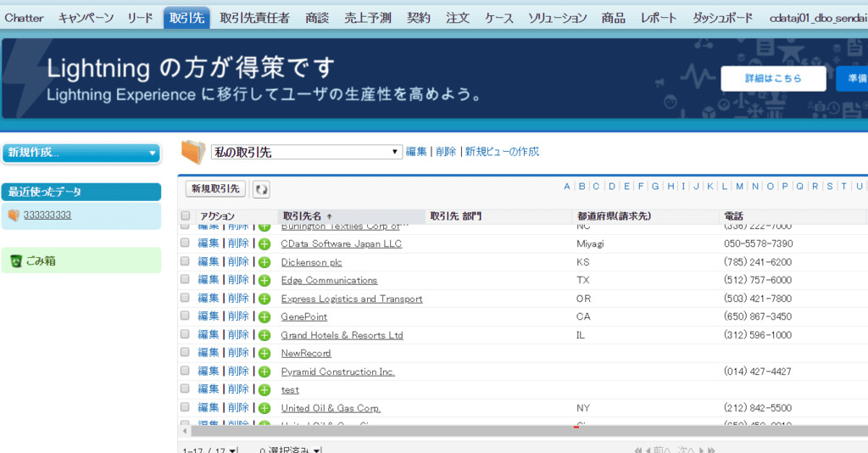
Task: Check the NewRecord row checkbox
Action: pyautogui.click(x=185, y=352)
